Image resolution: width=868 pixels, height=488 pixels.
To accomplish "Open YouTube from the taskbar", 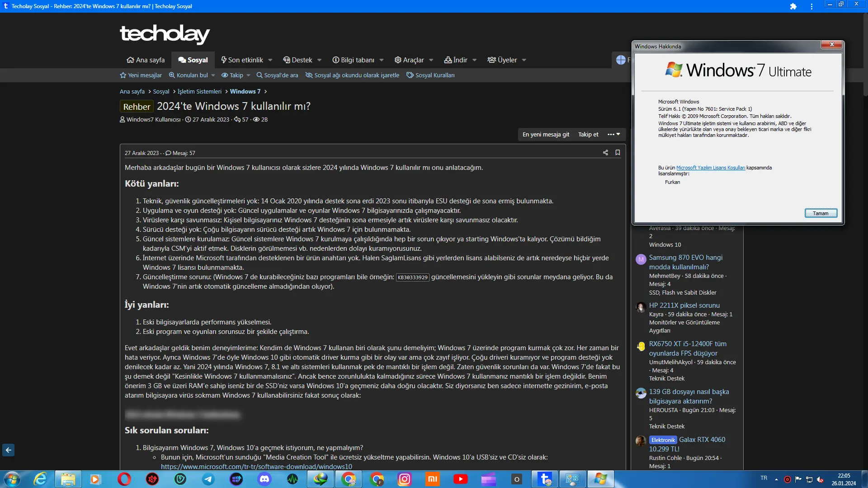I will pos(461,479).
